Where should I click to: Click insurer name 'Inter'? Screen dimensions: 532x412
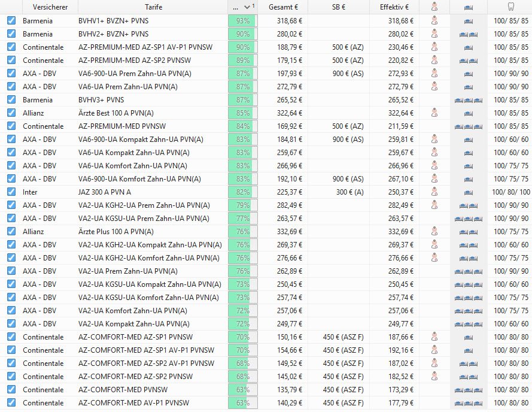[x=30, y=192]
